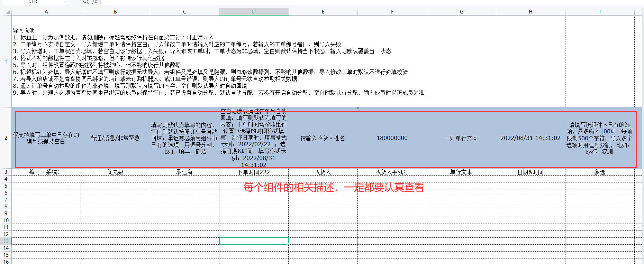Viewport: 644px width, 264px height.
Task: Select column B header
Action: 115,12
